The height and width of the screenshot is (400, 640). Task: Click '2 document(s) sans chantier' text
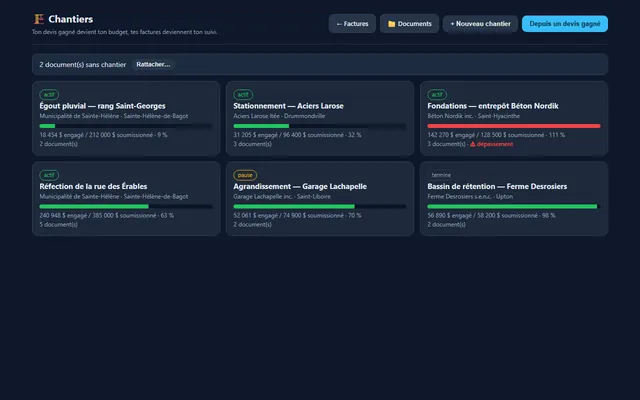pyautogui.click(x=82, y=64)
